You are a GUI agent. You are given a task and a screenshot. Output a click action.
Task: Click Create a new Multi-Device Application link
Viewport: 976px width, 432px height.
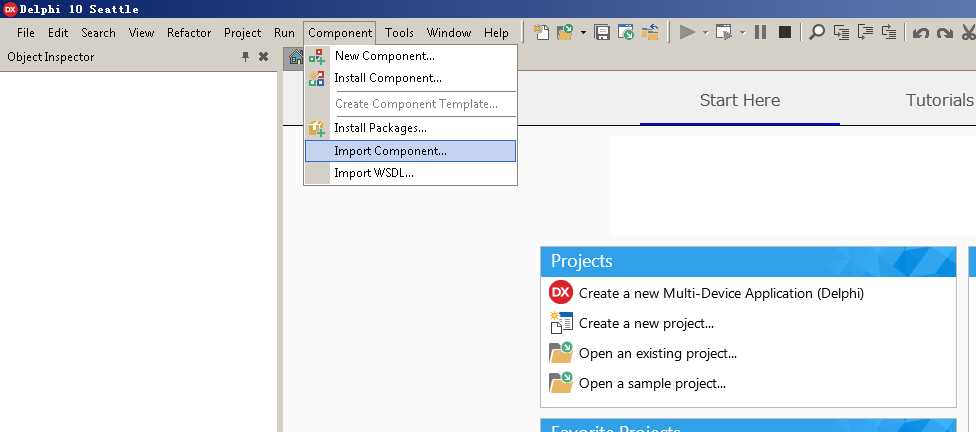[721, 293]
